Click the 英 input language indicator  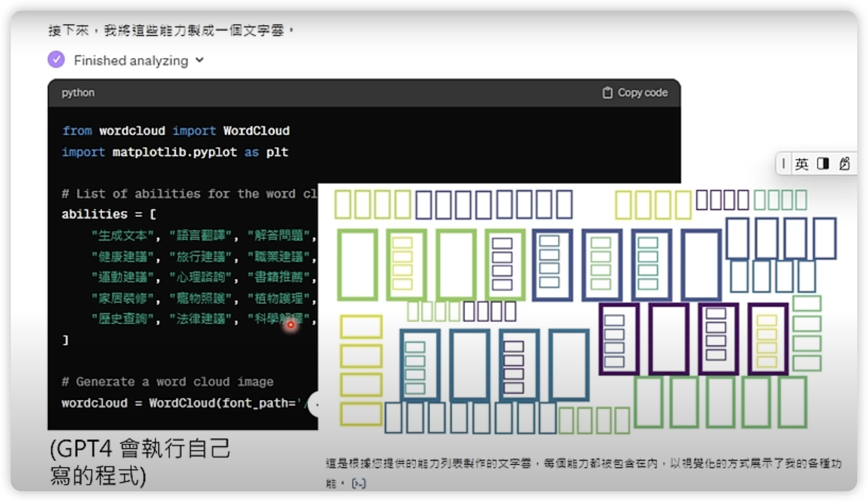[802, 164]
